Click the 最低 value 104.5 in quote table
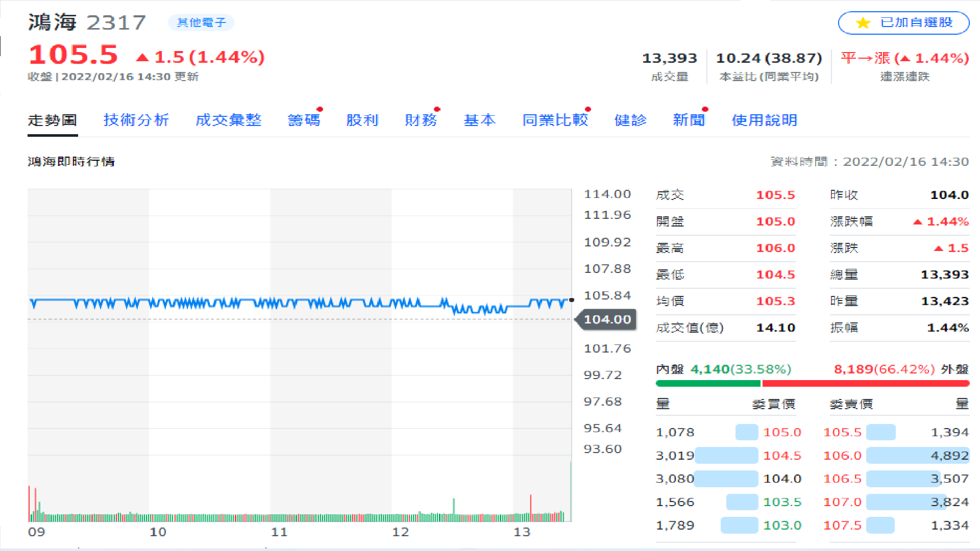The height and width of the screenshot is (551, 980). 775,274
